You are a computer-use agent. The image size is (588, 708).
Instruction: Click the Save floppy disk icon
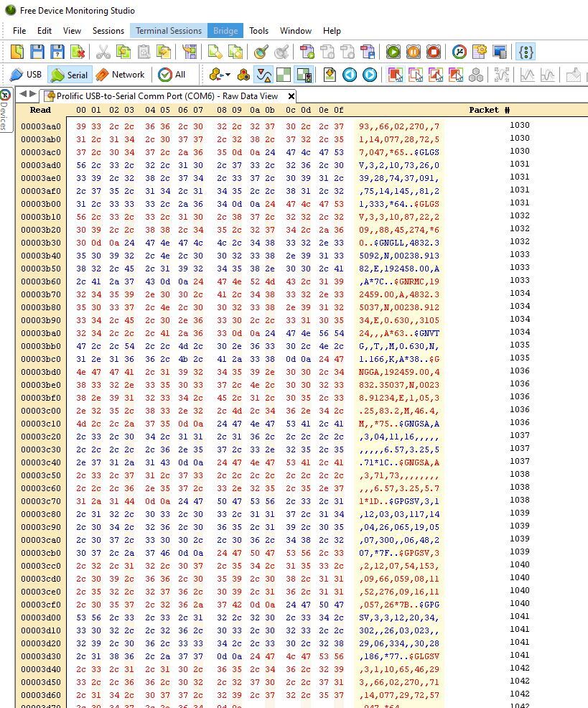tap(37, 52)
